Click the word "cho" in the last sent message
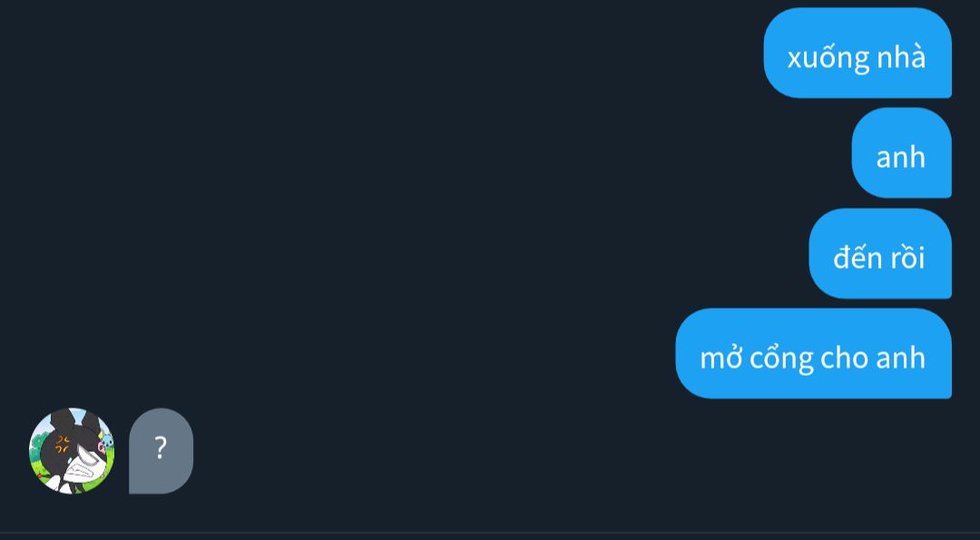980x540 pixels. coord(843,357)
